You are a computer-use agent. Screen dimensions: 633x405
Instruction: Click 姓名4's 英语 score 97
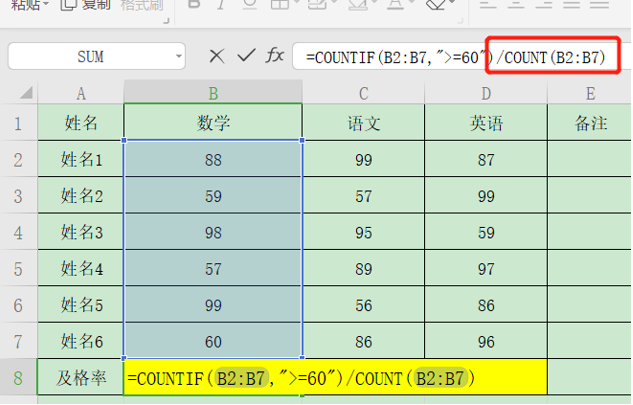coord(486,268)
